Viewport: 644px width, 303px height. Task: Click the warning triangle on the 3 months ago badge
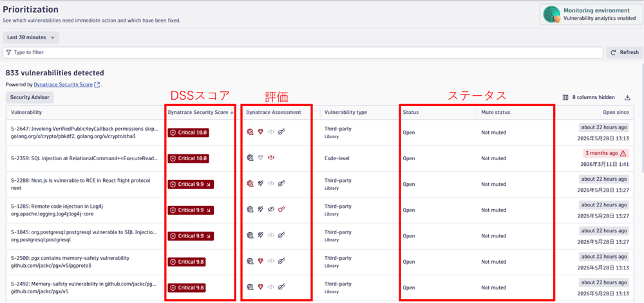[623, 153]
